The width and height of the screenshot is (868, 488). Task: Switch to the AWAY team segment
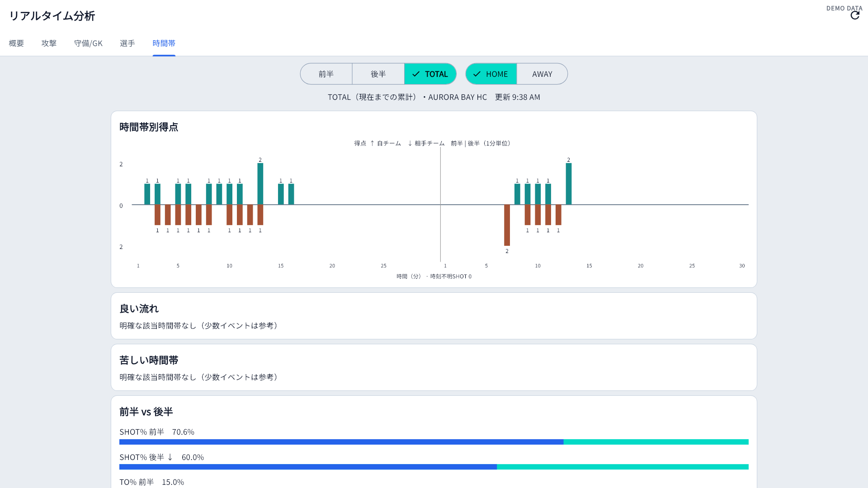pos(542,74)
